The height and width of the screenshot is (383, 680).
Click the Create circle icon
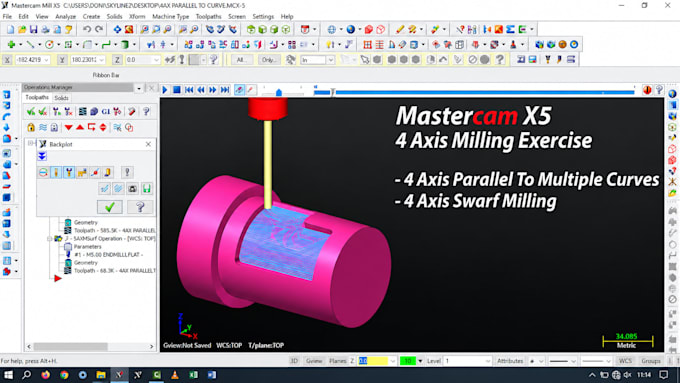49,44
